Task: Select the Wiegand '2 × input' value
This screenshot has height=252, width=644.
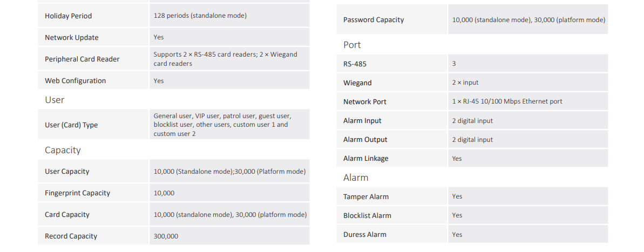Action: pyautogui.click(x=465, y=83)
